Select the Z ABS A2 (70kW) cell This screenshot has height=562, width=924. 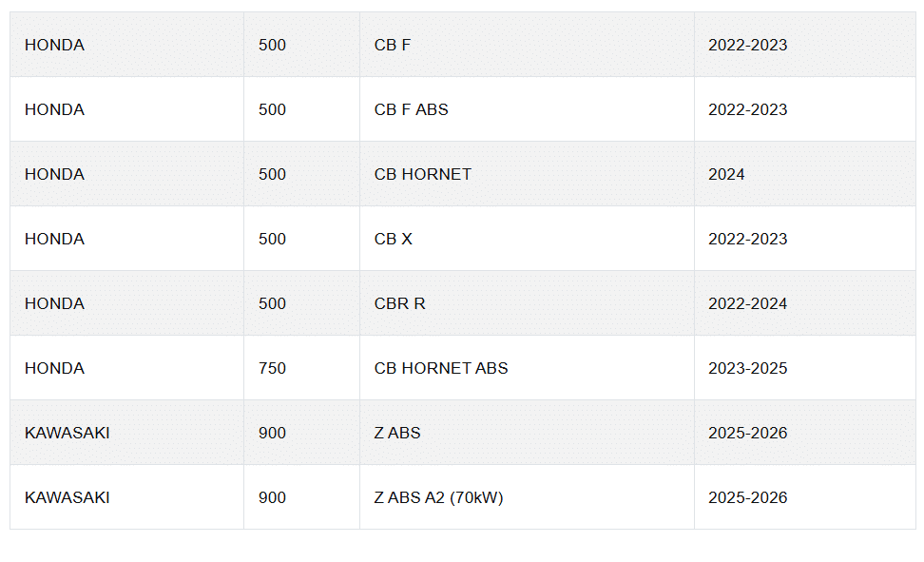(x=438, y=497)
